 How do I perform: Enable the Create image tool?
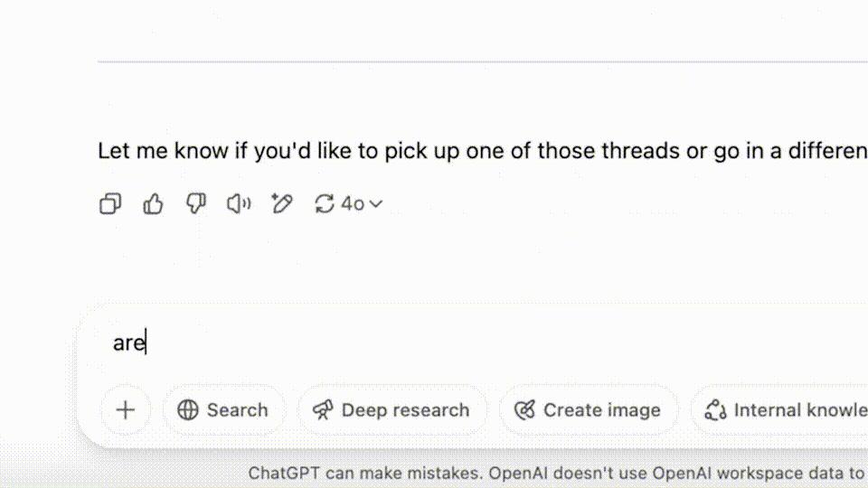[588, 410]
